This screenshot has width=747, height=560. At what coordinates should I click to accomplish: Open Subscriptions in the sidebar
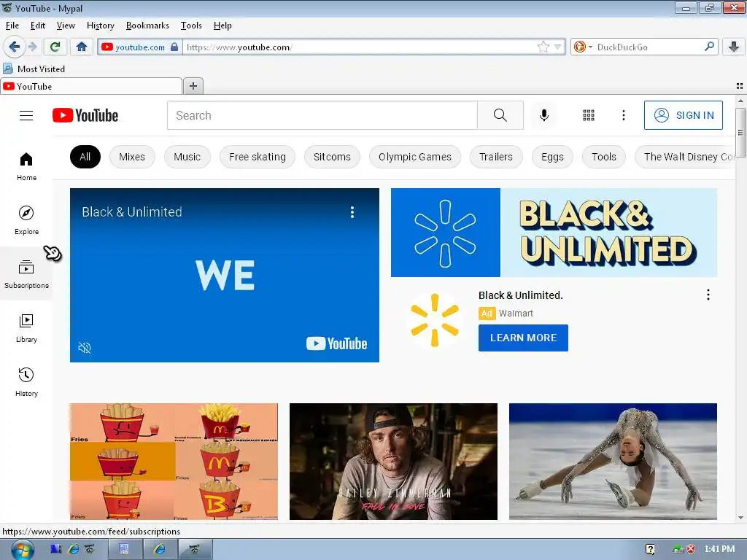pyautogui.click(x=27, y=274)
